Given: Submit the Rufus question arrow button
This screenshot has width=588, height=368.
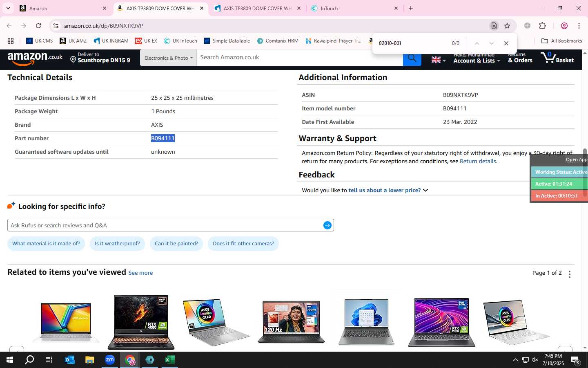Looking at the screenshot, I should click(x=327, y=225).
